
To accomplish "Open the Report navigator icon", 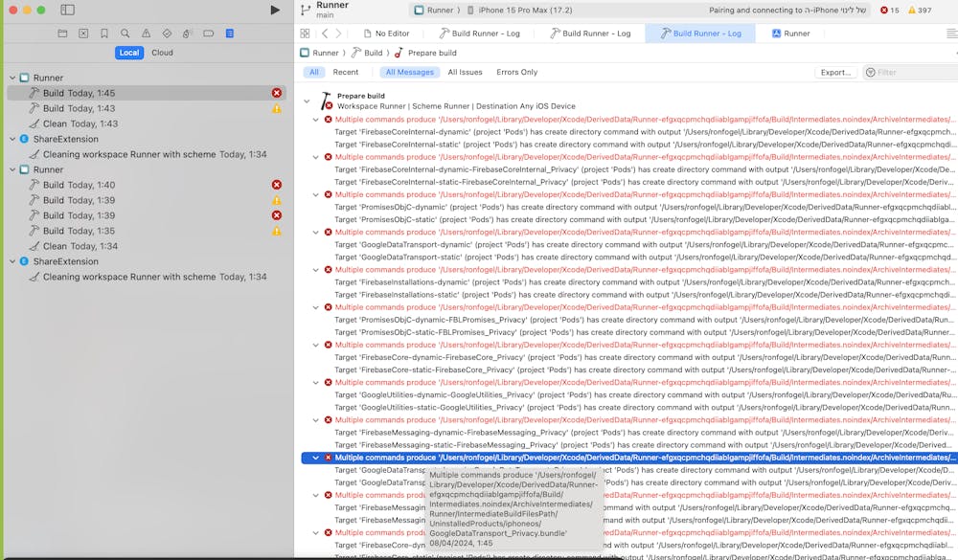I will (230, 34).
